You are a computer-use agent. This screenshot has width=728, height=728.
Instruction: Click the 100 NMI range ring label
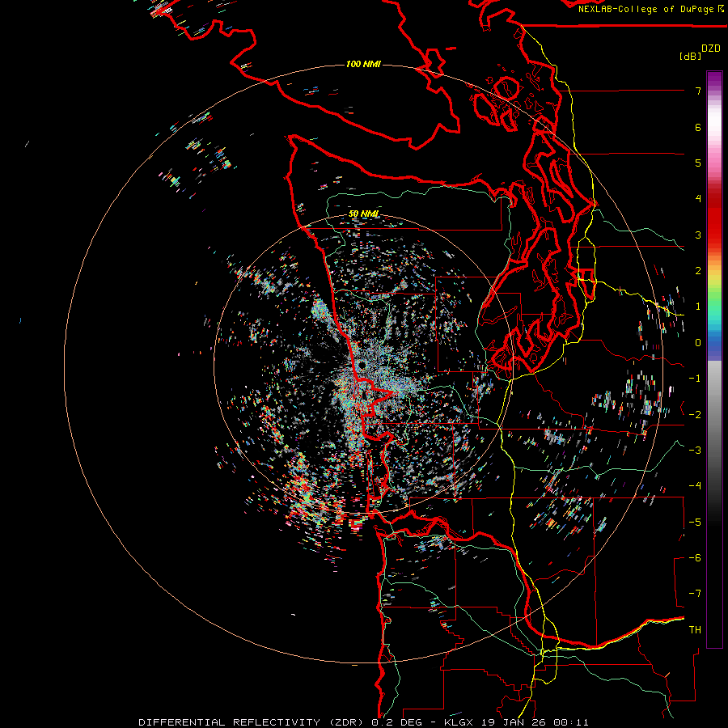(x=363, y=64)
